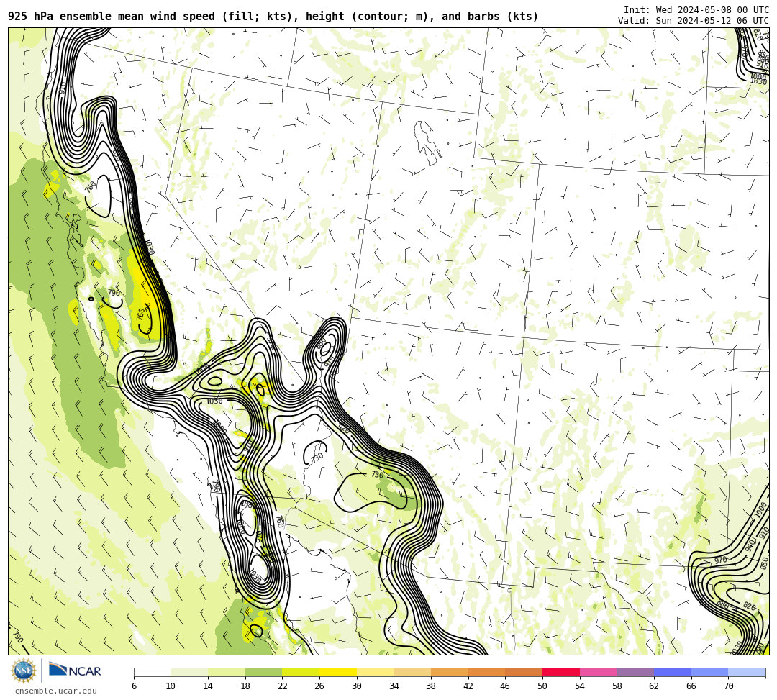Viewport: 777px width, 700px height.
Task: Pick the white 6-10 kts colorbar segment
Action: tap(152, 672)
